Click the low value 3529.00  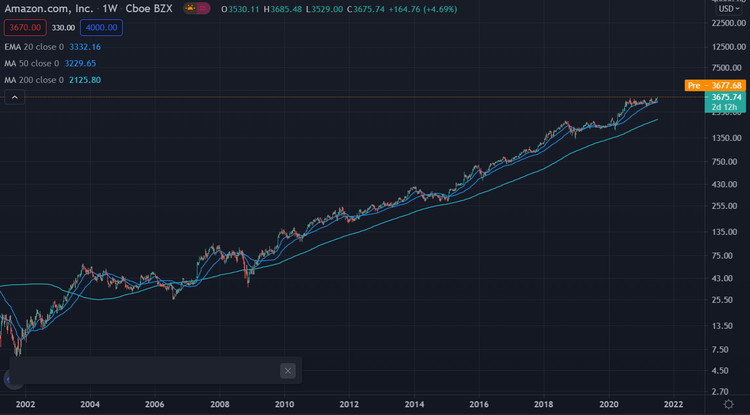(326, 9)
